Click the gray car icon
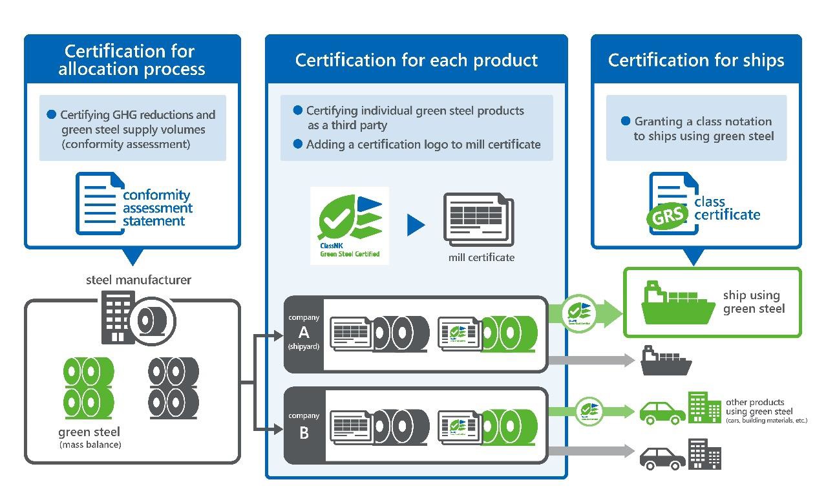This screenshot has width=826, height=504. point(662,457)
